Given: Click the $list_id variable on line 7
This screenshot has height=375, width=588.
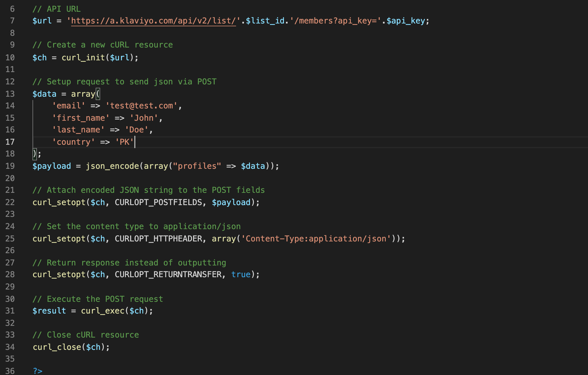Looking at the screenshot, I should pos(265,21).
